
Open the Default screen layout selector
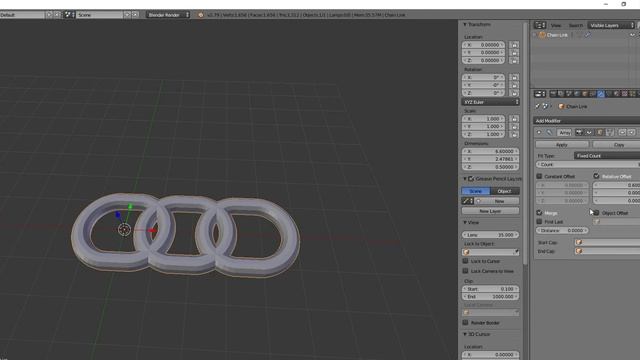tap(22, 15)
